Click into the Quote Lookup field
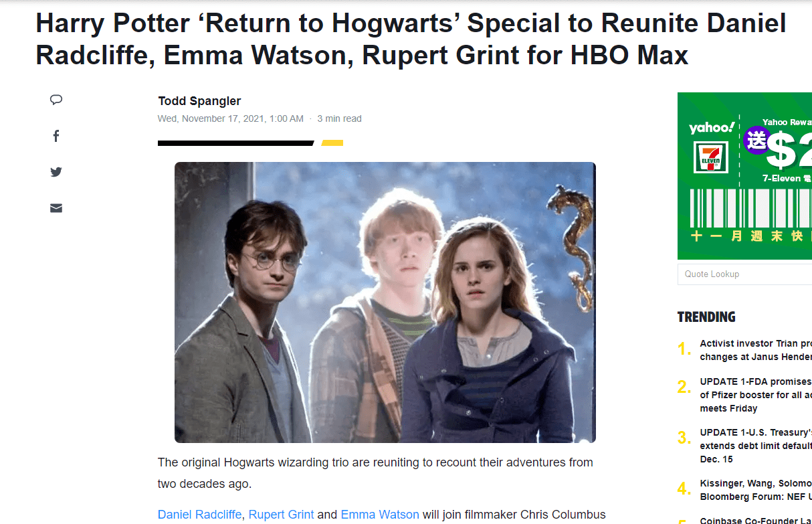 tap(744, 274)
